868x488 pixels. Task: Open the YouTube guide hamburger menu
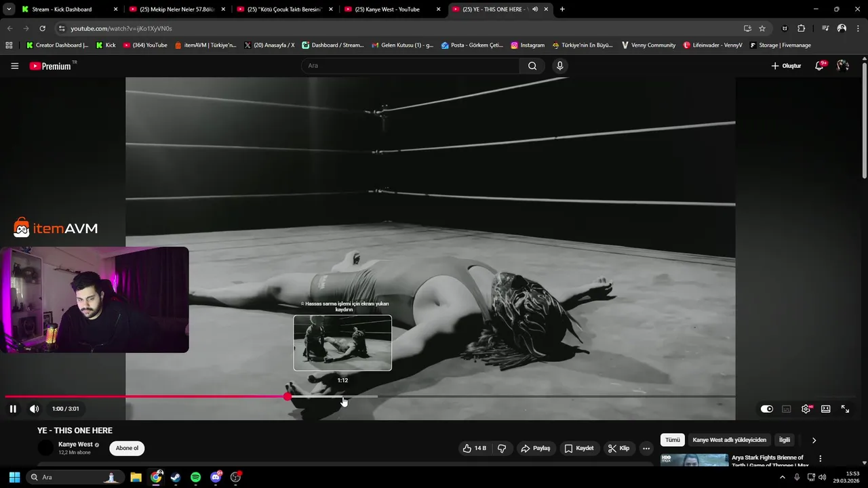(14, 66)
